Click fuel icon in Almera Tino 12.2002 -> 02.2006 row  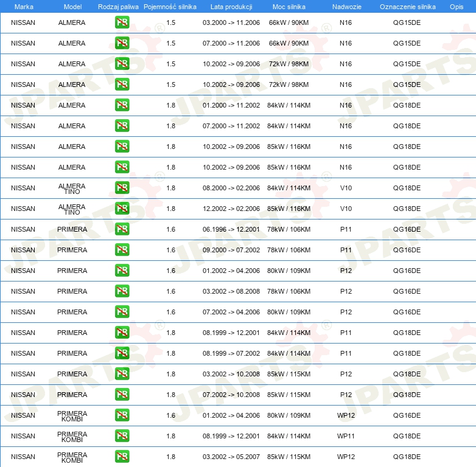click(x=122, y=209)
